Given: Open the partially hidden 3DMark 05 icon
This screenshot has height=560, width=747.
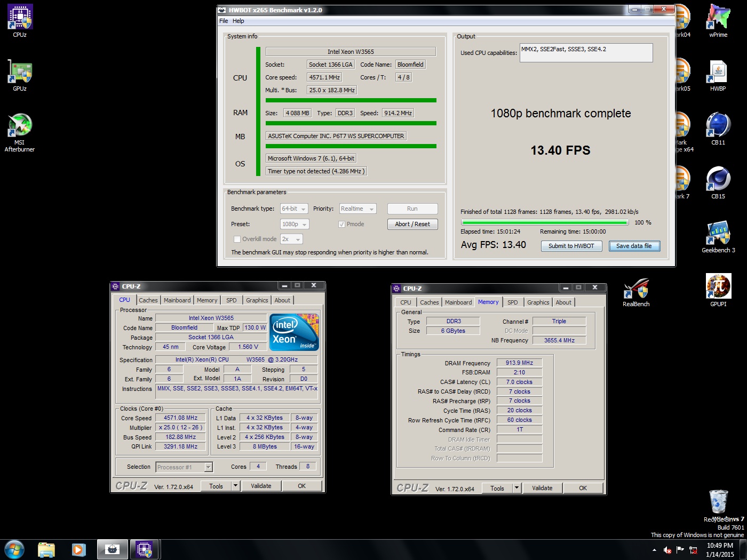Looking at the screenshot, I should click(x=683, y=75).
